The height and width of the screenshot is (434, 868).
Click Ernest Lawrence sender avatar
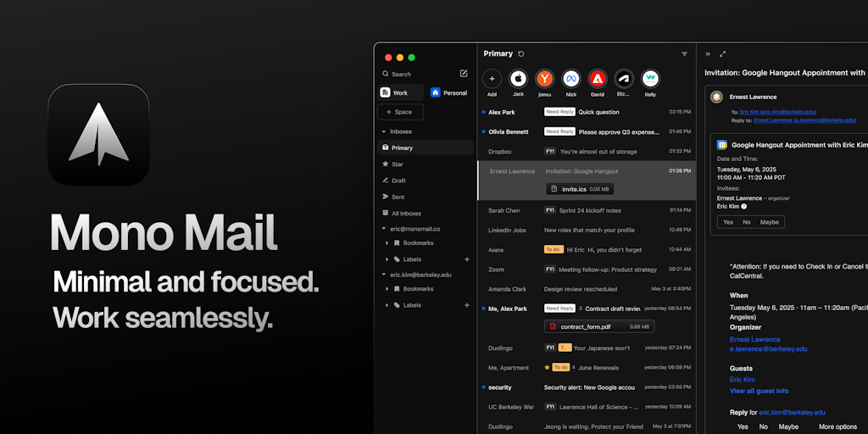point(716,97)
